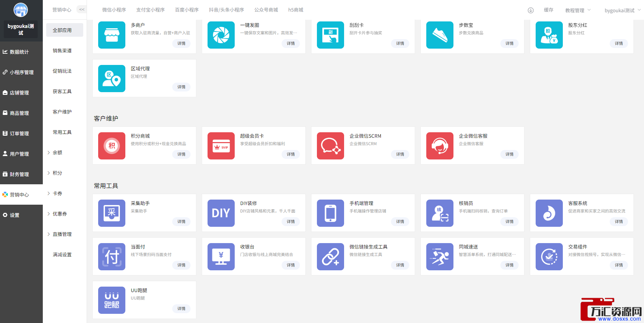The height and width of the screenshot is (323, 644).
Task: Click the DIY装修 app icon
Action: [221, 213]
